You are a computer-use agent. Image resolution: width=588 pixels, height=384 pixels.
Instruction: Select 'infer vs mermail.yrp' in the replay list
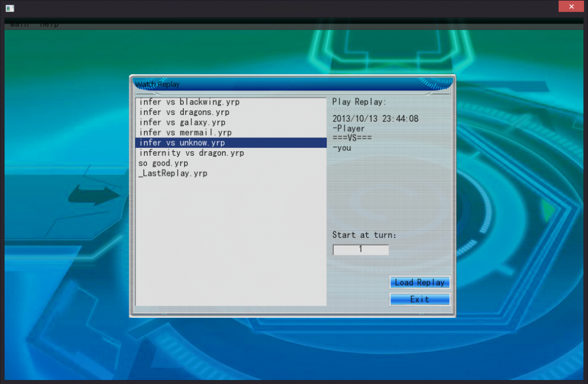(185, 133)
